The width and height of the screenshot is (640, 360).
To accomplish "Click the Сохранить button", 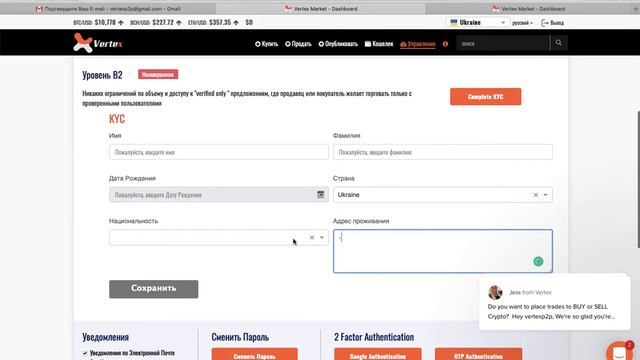I will click(x=153, y=289).
